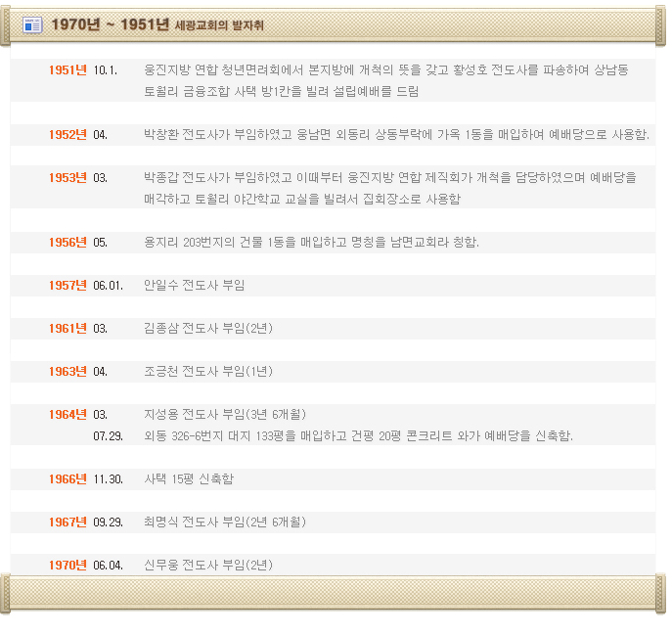Select the year label '1956년'
672x636 pixels.
click(x=67, y=242)
